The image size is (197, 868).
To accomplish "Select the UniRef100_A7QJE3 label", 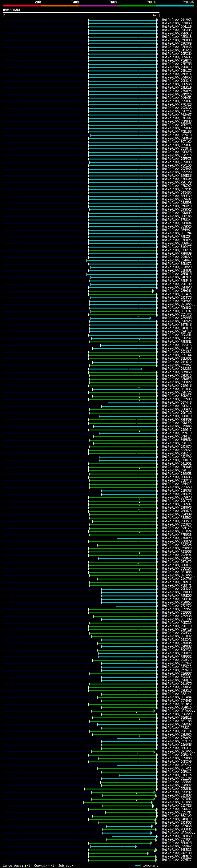I will [176, 104].
